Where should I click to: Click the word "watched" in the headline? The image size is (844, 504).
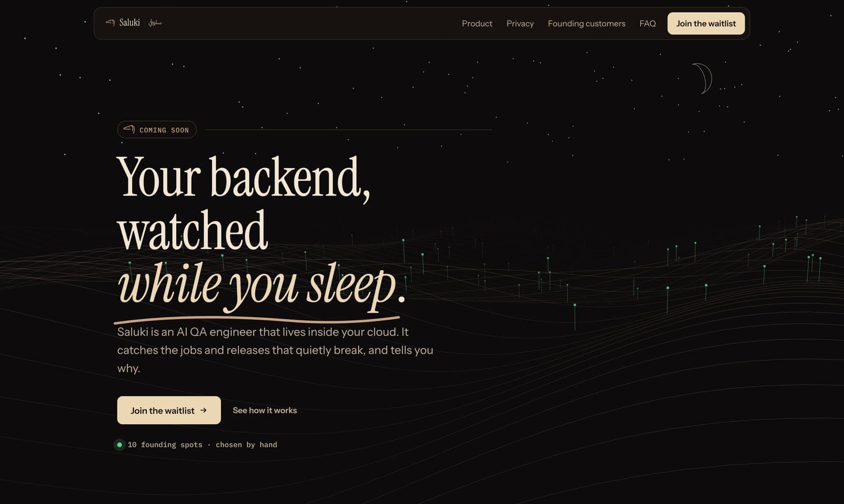(x=193, y=230)
